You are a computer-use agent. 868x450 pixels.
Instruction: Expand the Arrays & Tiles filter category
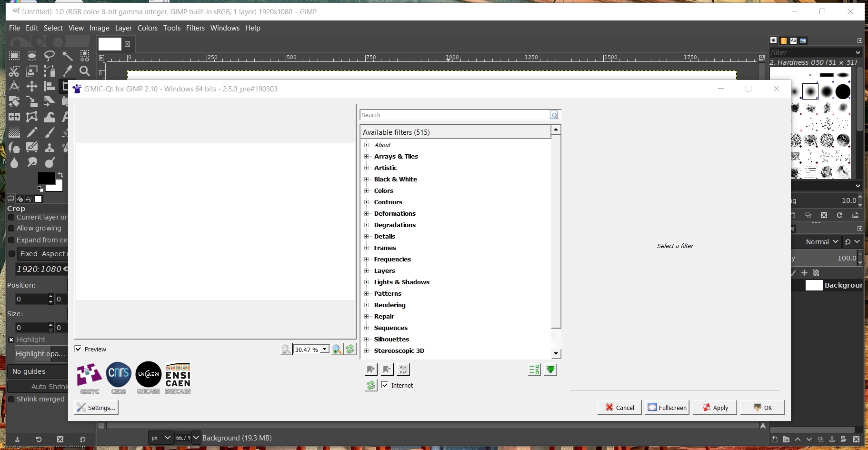tap(367, 156)
